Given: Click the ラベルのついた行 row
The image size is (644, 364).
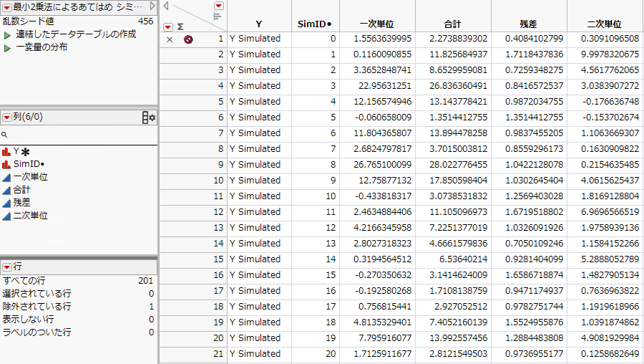Looking at the screenshot, I should point(78,332).
